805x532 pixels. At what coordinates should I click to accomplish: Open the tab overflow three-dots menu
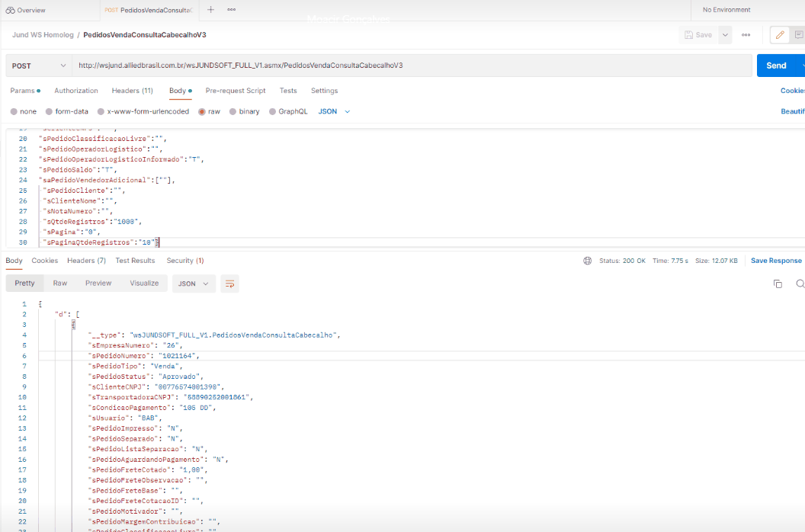(x=231, y=10)
